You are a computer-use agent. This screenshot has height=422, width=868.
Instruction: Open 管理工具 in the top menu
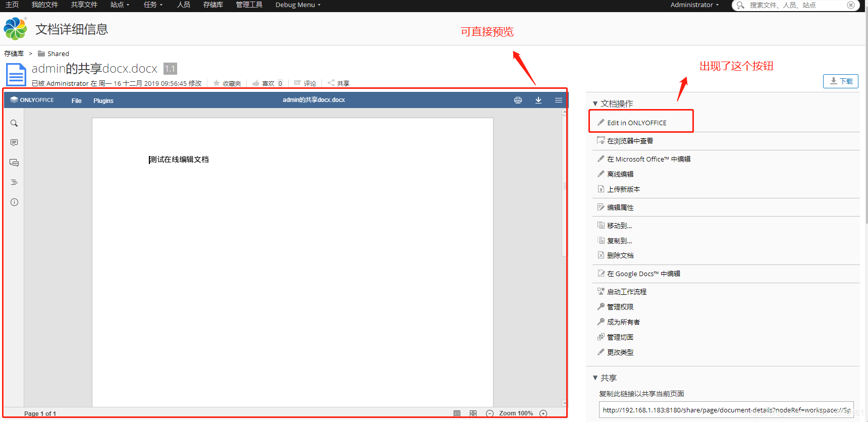249,5
